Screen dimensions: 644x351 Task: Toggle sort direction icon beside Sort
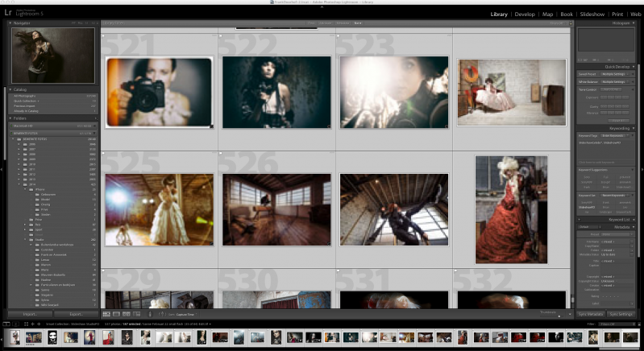[162, 314]
